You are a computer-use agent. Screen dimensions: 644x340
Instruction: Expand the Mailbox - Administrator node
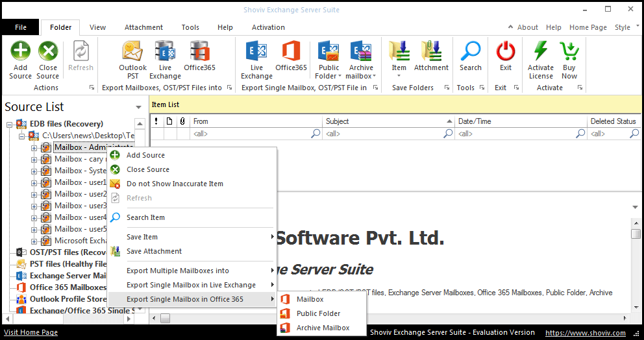(34, 148)
